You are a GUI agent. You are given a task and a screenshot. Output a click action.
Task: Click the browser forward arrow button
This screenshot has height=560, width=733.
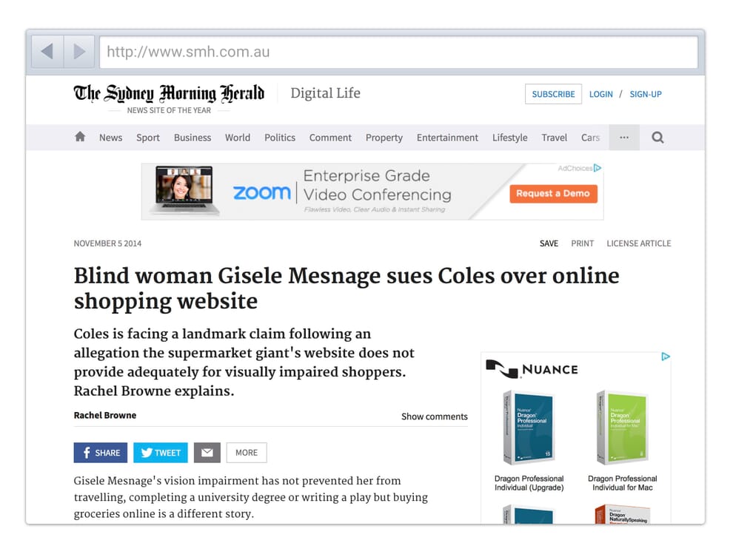click(x=79, y=51)
